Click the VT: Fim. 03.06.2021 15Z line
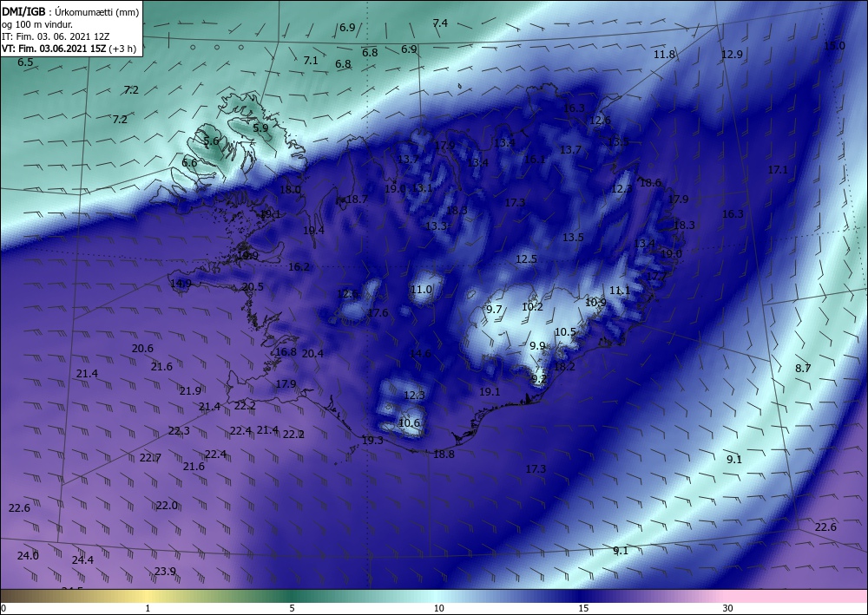Screen dimensions: 868x615 pyautogui.click(x=55, y=48)
